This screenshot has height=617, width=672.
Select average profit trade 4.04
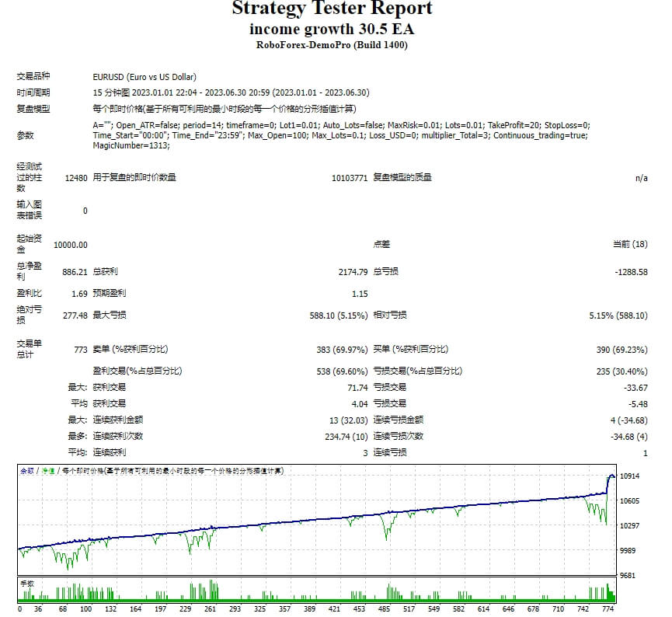[360, 404]
